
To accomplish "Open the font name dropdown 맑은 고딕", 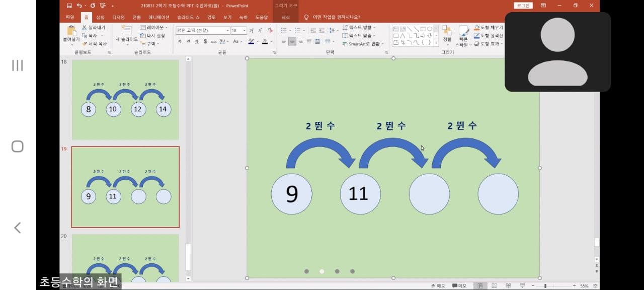I will point(227,31).
